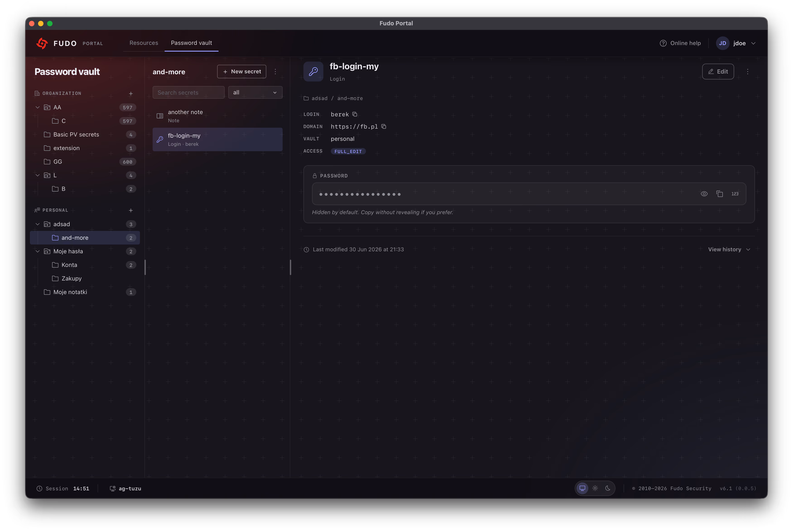The image size is (793, 532).
Task: Switch to light theme
Action: click(595, 488)
